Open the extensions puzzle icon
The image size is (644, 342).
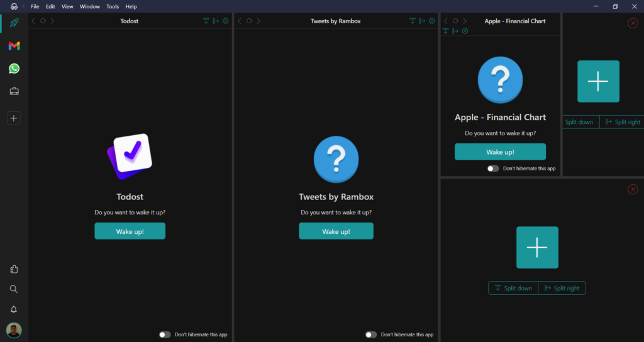tap(14, 269)
